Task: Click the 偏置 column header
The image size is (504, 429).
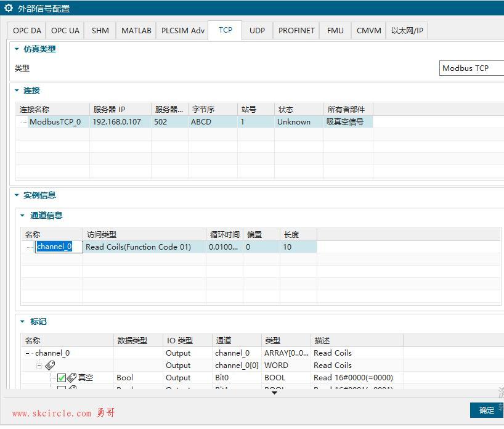Action: pyautogui.click(x=261, y=235)
